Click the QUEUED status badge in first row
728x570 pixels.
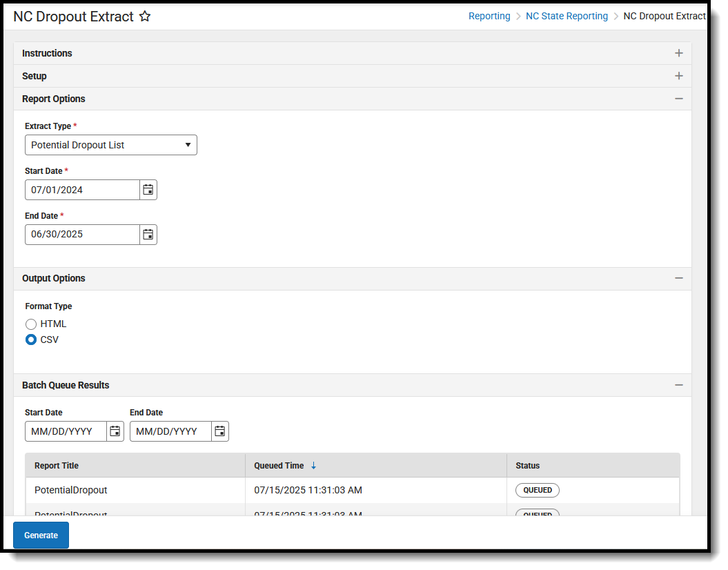coord(537,491)
